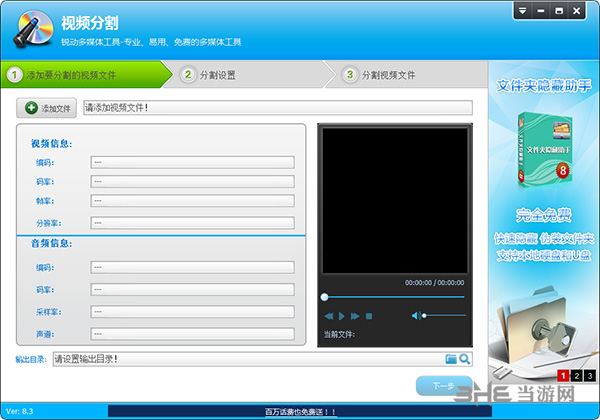Click the video preview screen
The height and width of the screenshot is (420, 600).
[x=395, y=200]
